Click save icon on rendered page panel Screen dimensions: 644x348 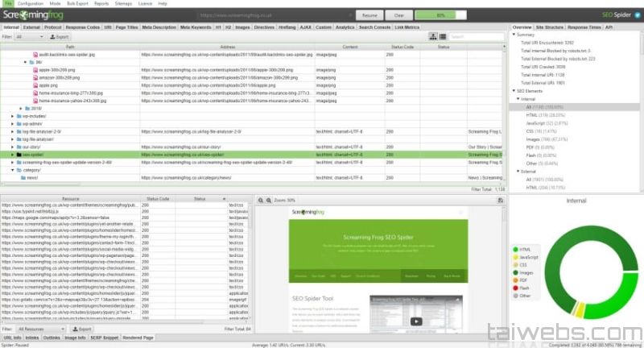pos(500,200)
